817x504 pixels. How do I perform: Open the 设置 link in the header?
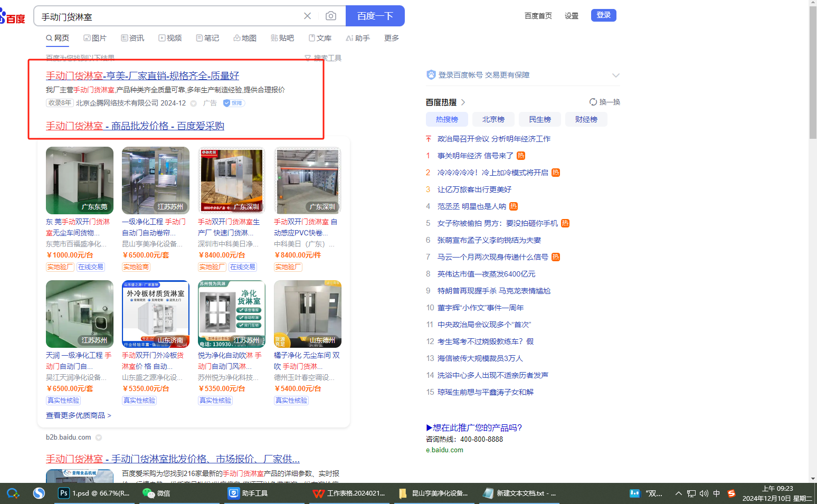coord(572,16)
